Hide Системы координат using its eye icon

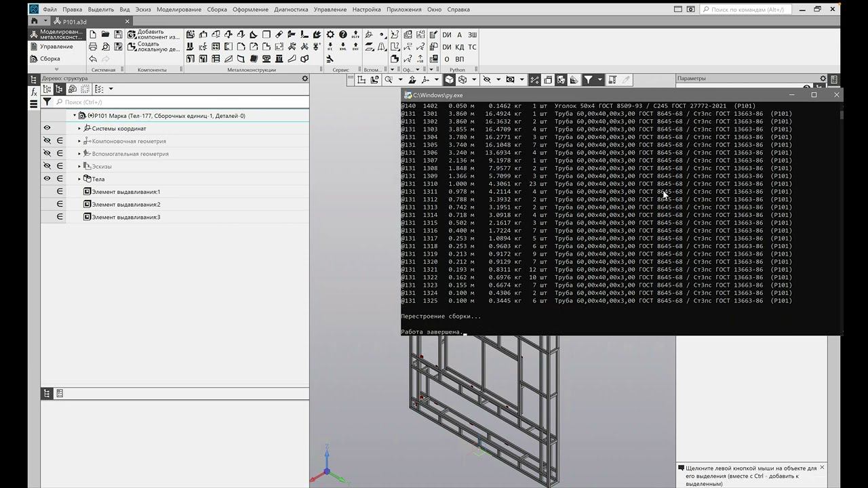[47, 128]
